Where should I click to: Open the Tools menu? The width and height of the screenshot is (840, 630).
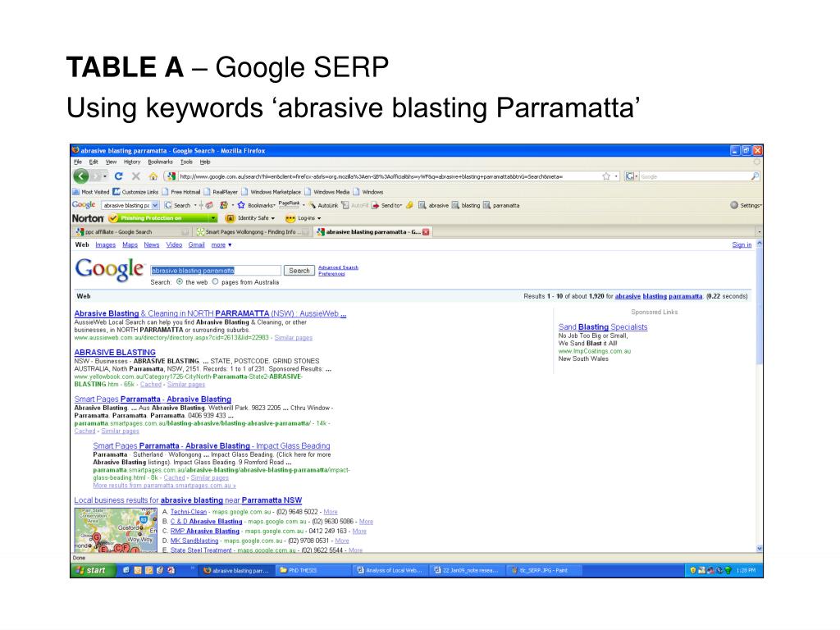click(x=186, y=162)
